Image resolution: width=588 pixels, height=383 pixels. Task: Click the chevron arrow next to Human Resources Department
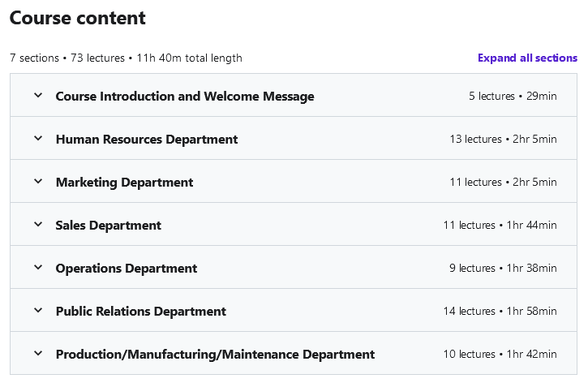[38, 139]
